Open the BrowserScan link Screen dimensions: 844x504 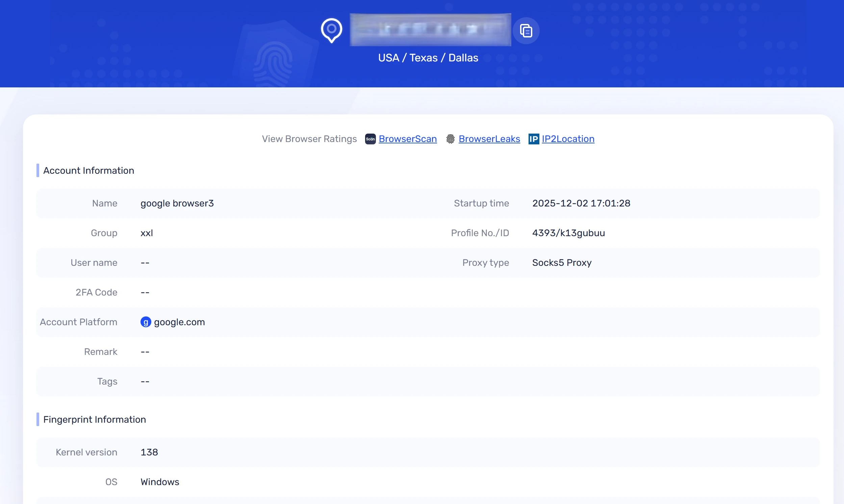click(407, 139)
